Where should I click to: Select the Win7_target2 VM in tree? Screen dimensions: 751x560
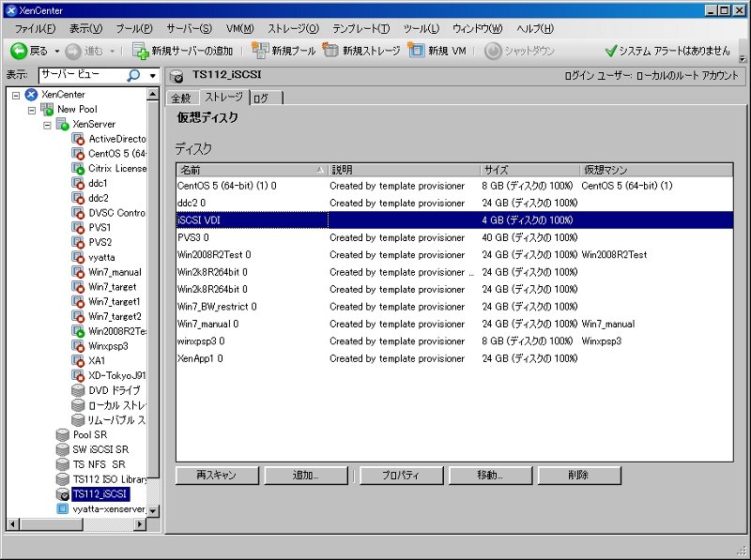coord(115,316)
